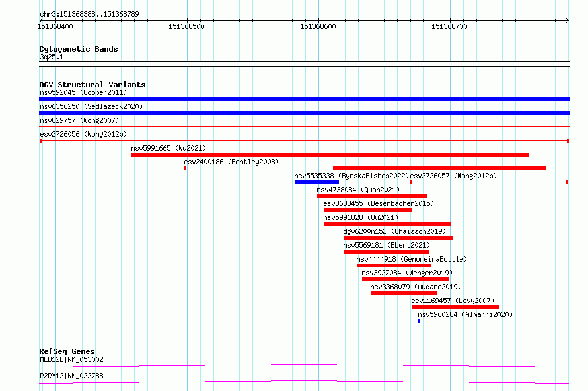
Task: Open the esv1169457 (Levy2007) label
Action: click(x=453, y=301)
